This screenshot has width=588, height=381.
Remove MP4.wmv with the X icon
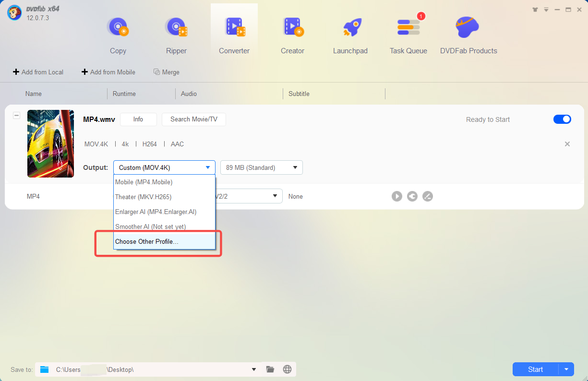click(567, 144)
